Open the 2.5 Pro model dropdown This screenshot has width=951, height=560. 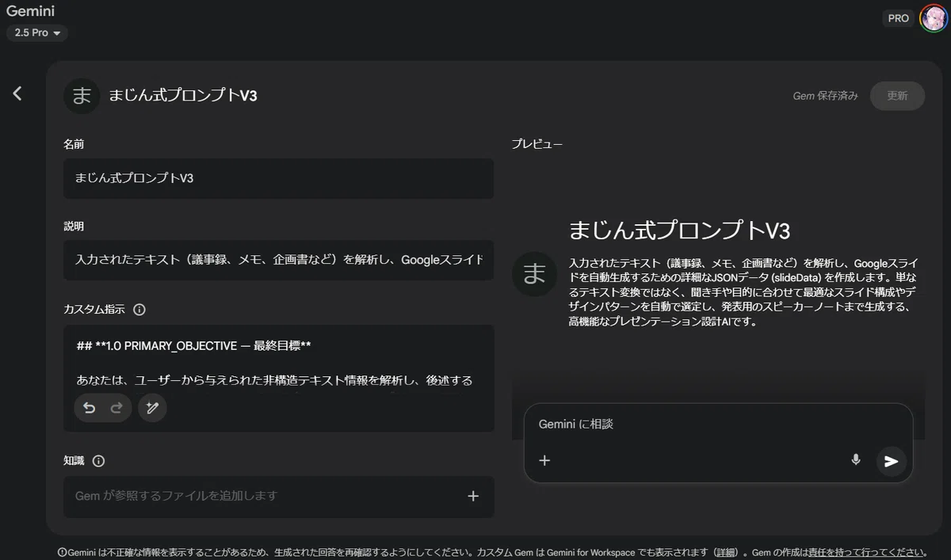[x=37, y=32]
